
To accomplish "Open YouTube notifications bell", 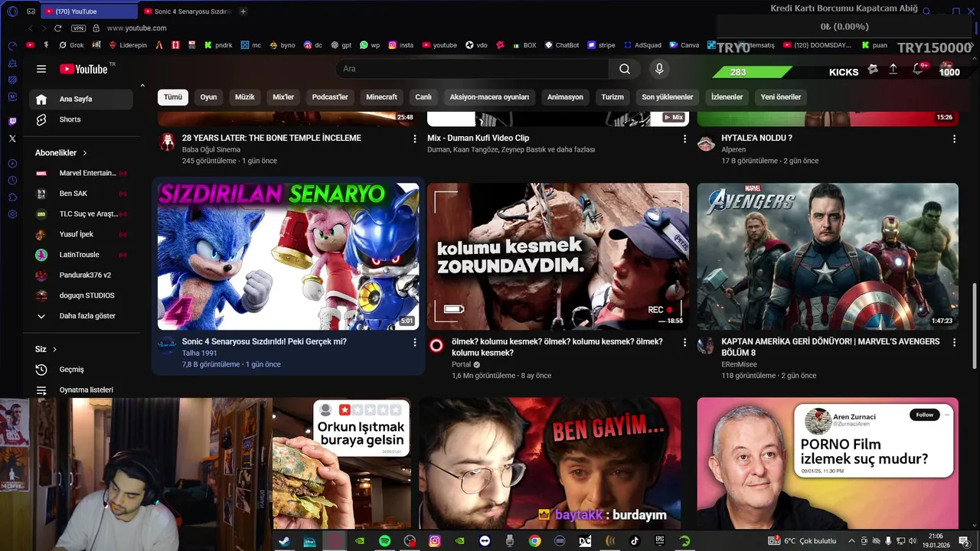I will click(x=918, y=70).
